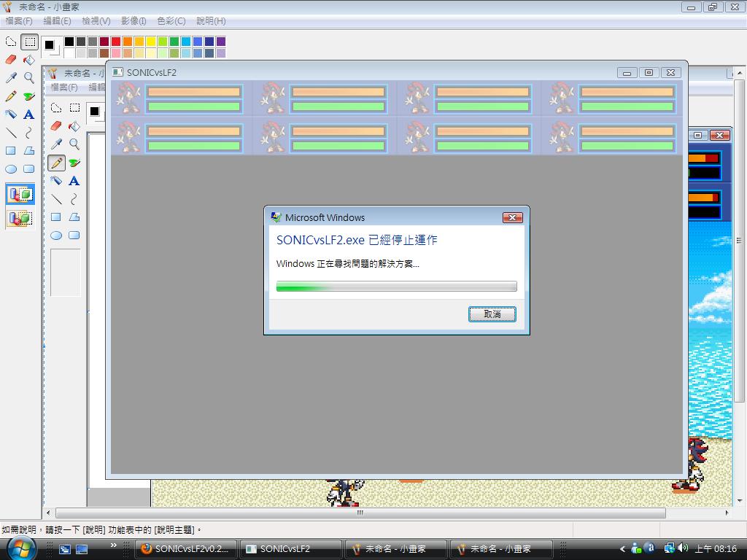
Task: Select the Airbrush tool in inner Paint toolbox
Action: point(56,181)
